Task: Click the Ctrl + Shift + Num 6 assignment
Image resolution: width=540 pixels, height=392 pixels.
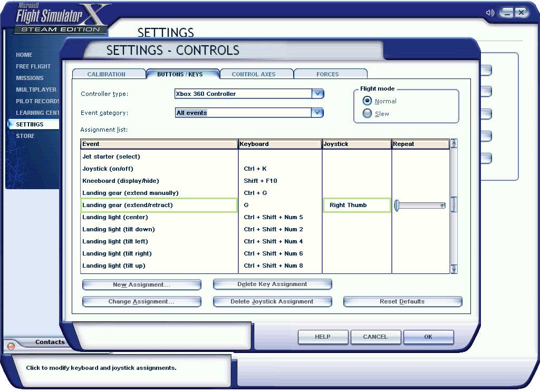Action: (x=274, y=253)
